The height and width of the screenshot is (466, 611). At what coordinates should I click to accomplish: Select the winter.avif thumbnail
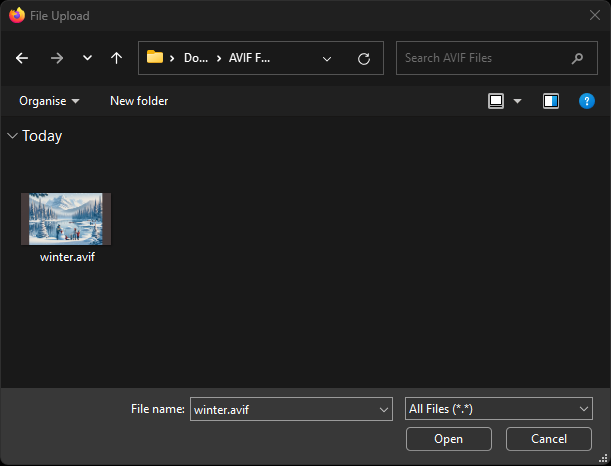[x=66, y=219]
